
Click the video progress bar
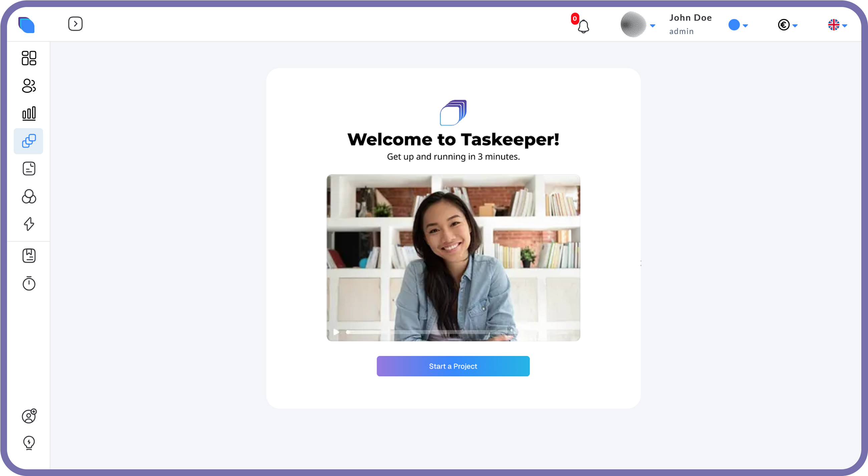tap(428, 332)
